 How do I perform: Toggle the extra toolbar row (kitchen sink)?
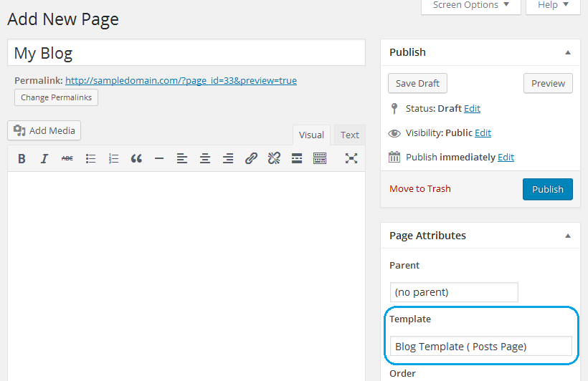click(x=320, y=158)
